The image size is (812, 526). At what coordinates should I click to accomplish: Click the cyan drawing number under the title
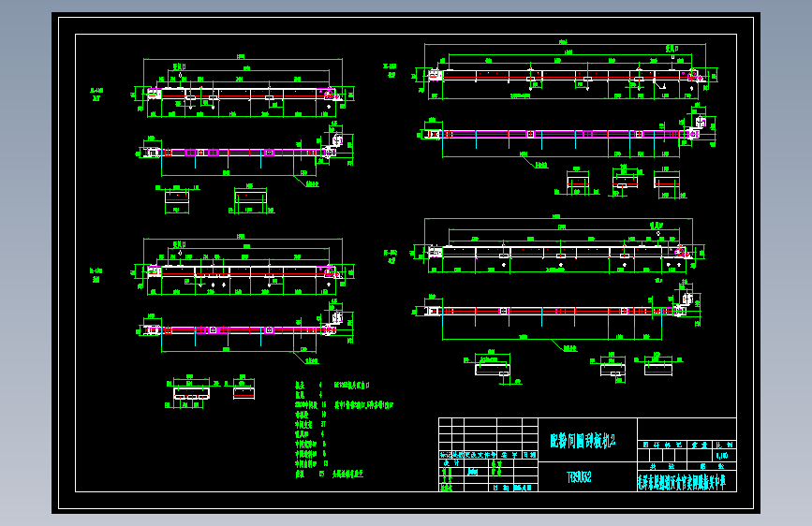tap(579, 476)
